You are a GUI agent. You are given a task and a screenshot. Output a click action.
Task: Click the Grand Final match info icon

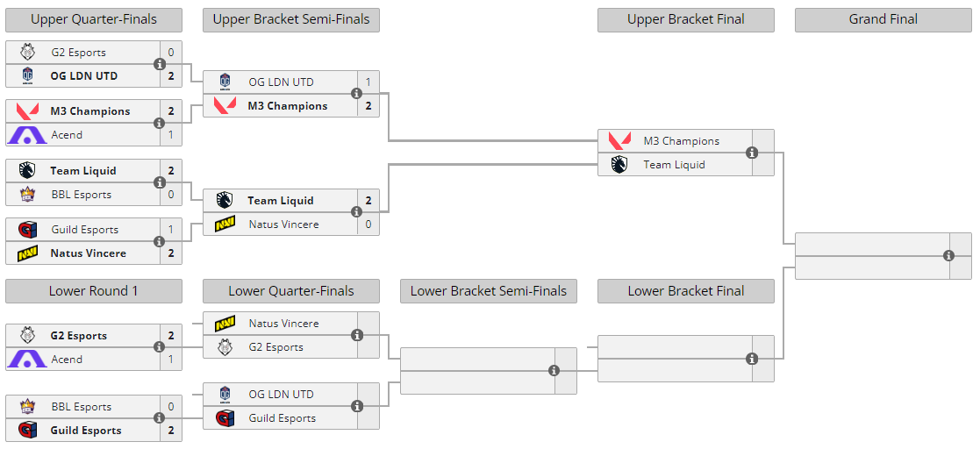pyautogui.click(x=948, y=256)
